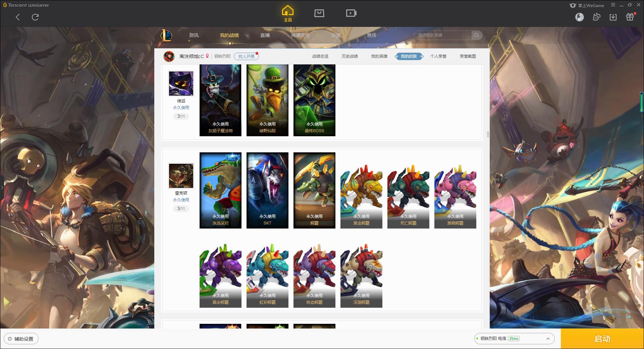Open 辅助设置 assist settings
The width and height of the screenshot is (644, 349).
[x=21, y=339]
